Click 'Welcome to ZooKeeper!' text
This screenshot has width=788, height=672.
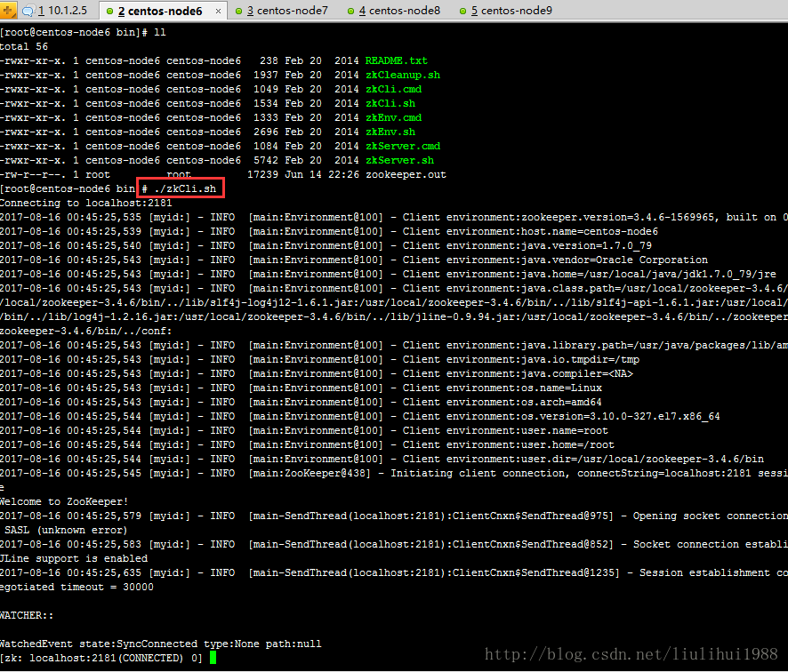tap(64, 501)
